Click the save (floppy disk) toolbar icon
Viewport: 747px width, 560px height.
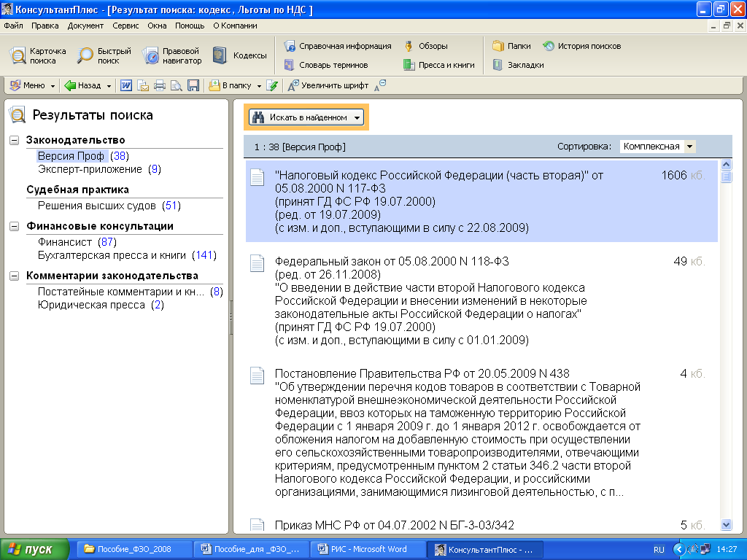click(x=193, y=86)
